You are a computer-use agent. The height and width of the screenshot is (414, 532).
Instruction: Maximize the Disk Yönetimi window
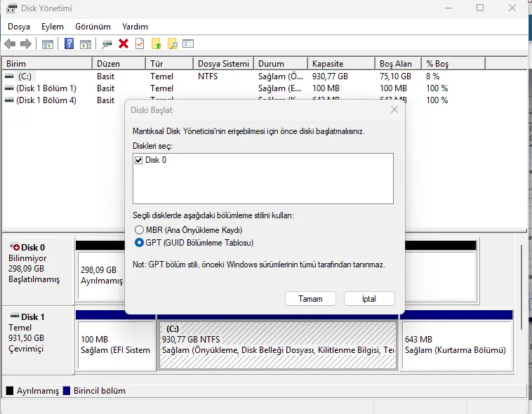[x=480, y=8]
